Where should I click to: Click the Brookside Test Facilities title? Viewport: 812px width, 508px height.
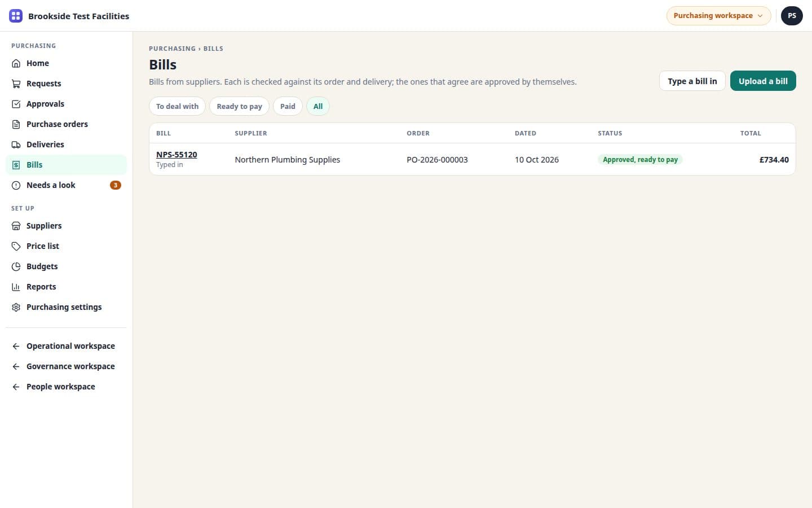click(78, 16)
